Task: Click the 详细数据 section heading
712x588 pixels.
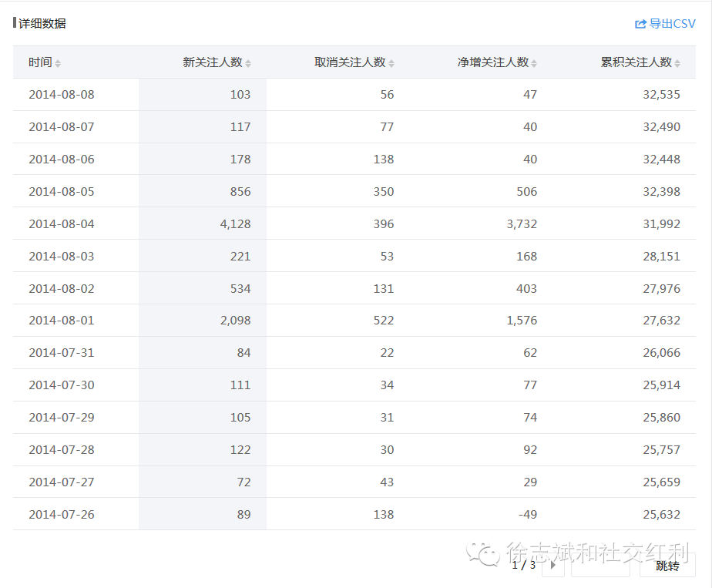Action: tap(42, 23)
